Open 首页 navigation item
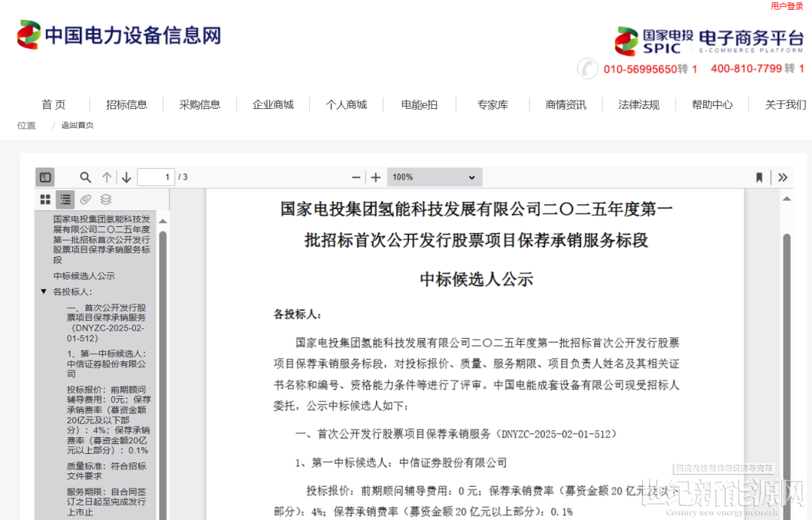 click(53, 104)
